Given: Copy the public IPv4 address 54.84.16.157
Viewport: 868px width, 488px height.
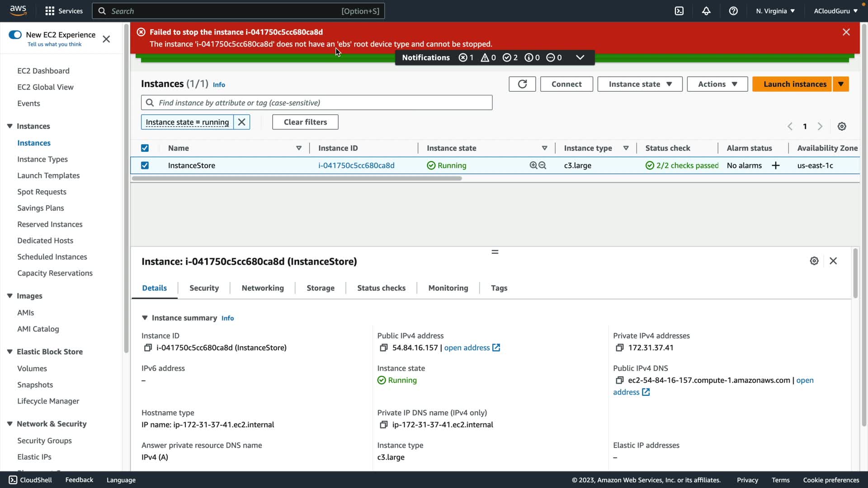Looking at the screenshot, I should pos(384,347).
